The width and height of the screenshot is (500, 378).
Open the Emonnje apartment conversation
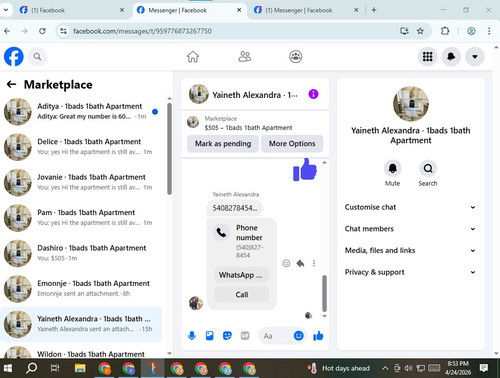tap(81, 289)
